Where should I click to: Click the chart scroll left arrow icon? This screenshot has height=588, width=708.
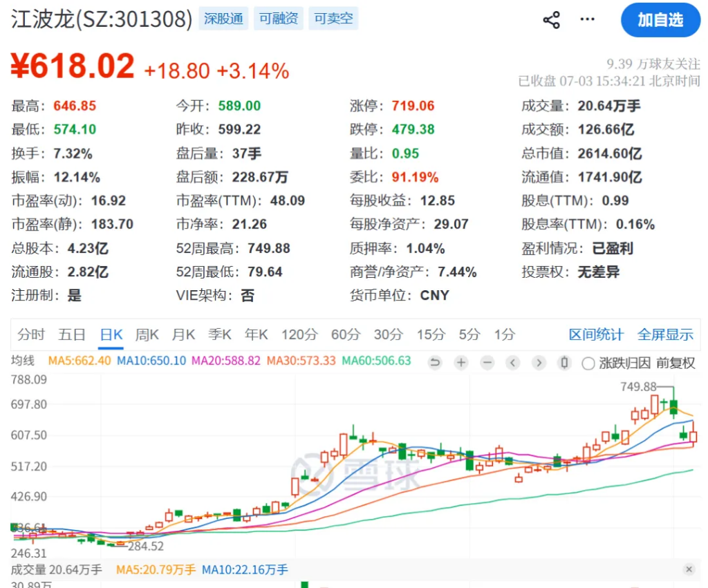point(513,362)
